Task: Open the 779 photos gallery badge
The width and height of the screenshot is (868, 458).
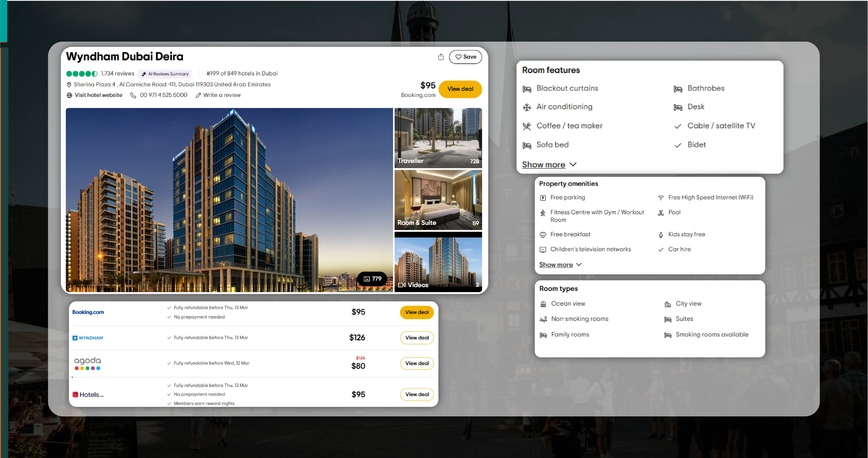Action: pyautogui.click(x=372, y=279)
